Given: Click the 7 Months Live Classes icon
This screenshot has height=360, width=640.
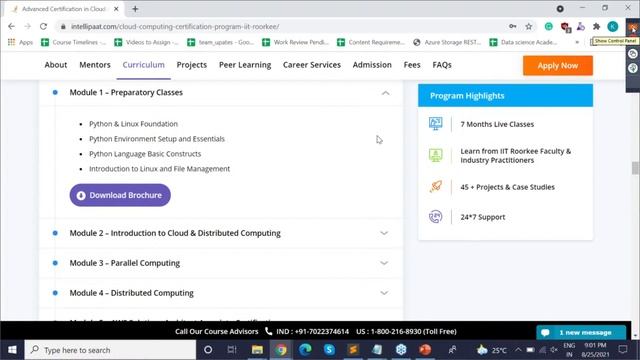Looking at the screenshot, I should (x=436, y=123).
